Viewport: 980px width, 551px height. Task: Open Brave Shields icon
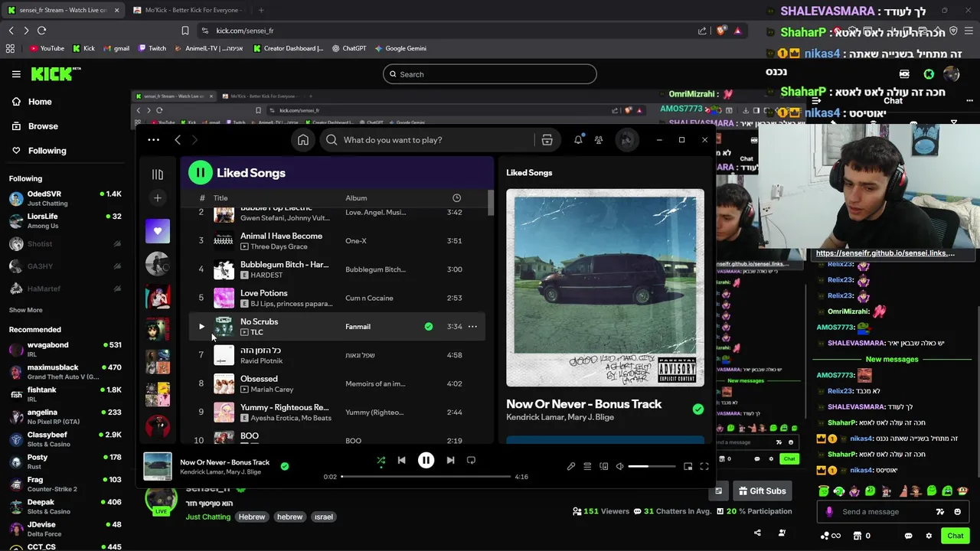[721, 31]
